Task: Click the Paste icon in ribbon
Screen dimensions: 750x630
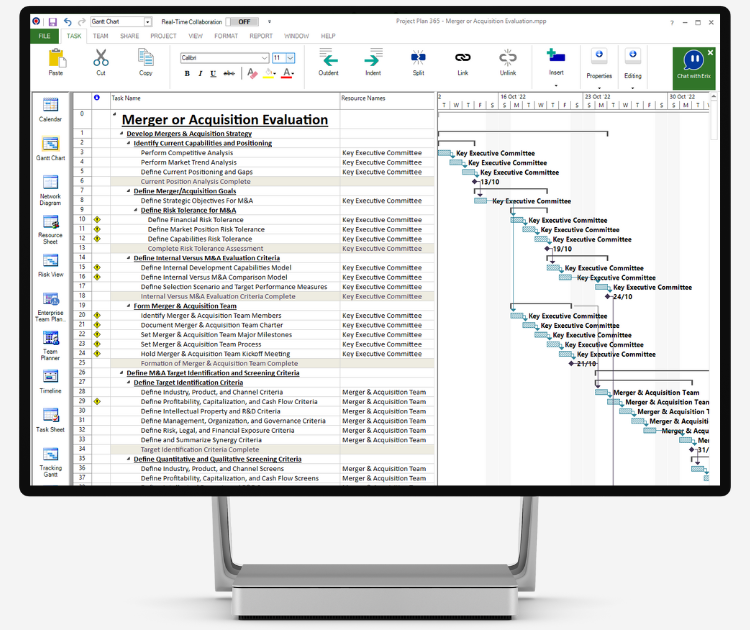Action: click(x=56, y=58)
